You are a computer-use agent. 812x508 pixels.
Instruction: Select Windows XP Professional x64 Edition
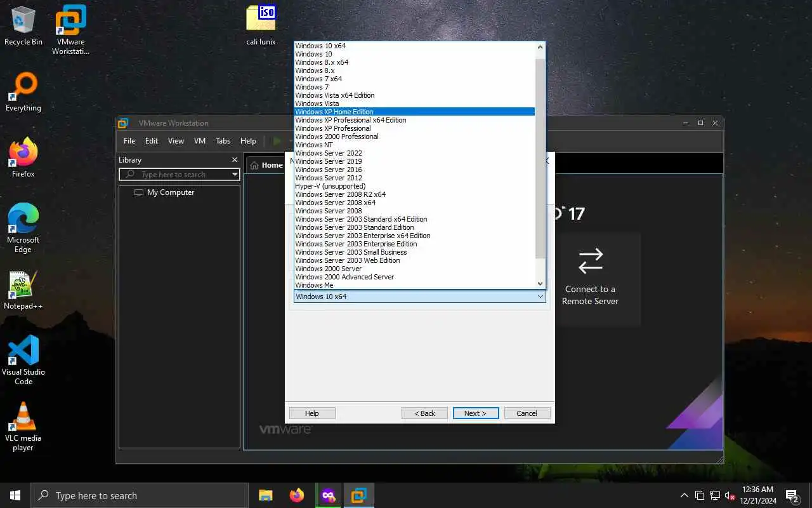415,120
